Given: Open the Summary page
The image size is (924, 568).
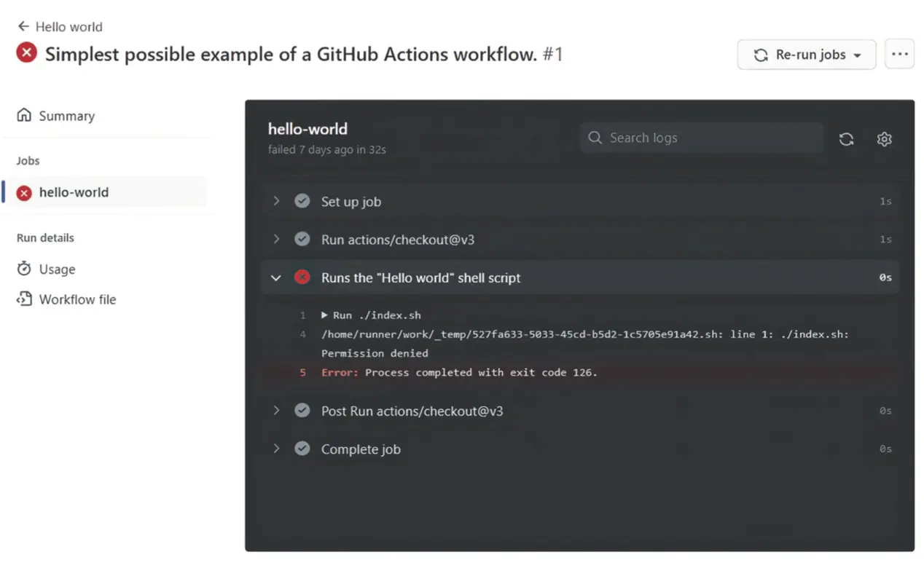Looking at the screenshot, I should tap(66, 116).
